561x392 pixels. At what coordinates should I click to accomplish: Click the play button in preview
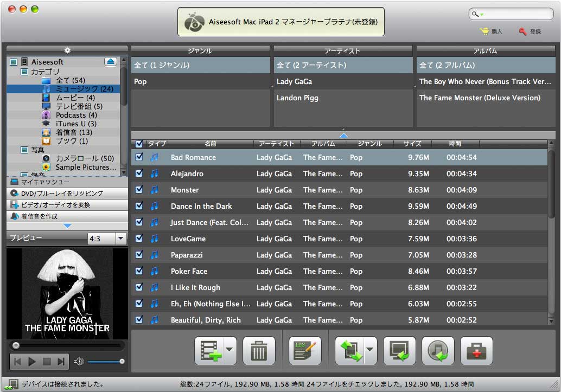pyautogui.click(x=31, y=362)
